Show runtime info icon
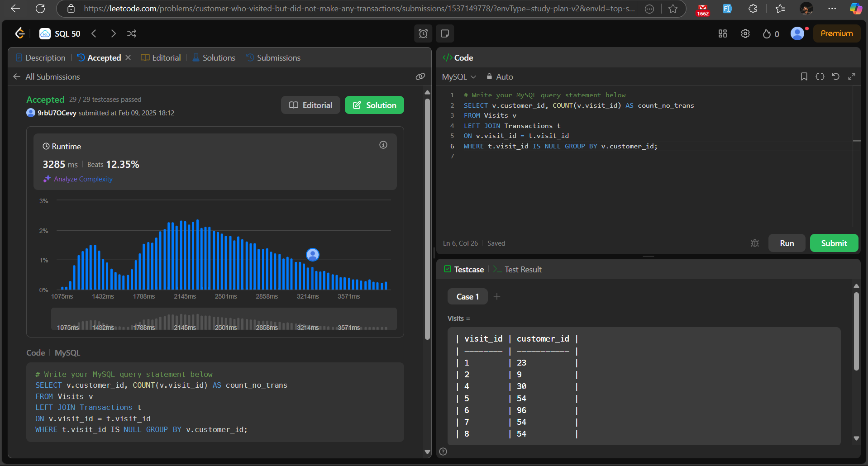The image size is (868, 466). point(383,145)
